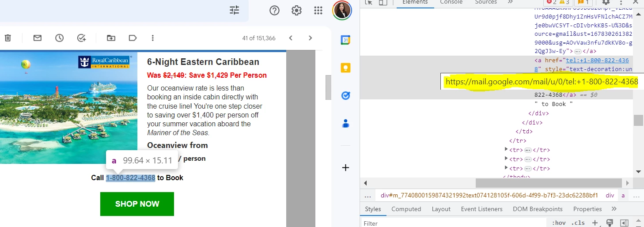Expand third collapsed tr node

[506, 168]
